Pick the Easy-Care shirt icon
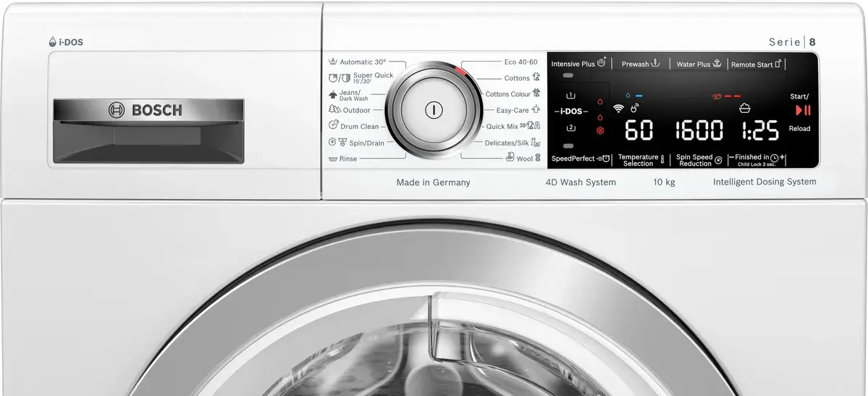Image resolution: width=868 pixels, height=396 pixels. tap(535, 109)
